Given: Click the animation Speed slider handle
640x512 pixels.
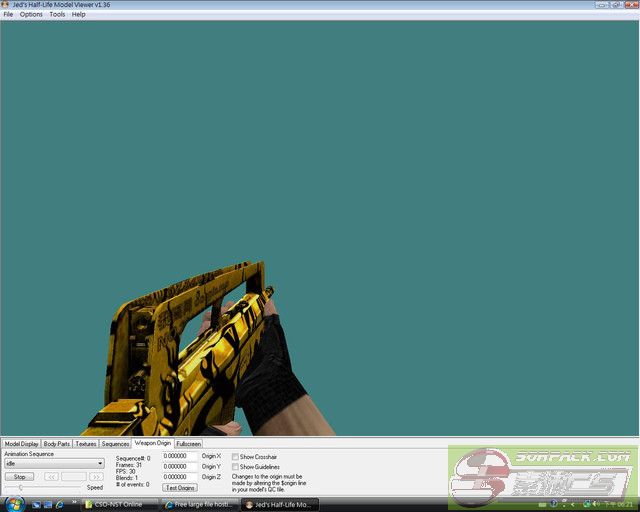Looking at the screenshot, I should point(21,488).
